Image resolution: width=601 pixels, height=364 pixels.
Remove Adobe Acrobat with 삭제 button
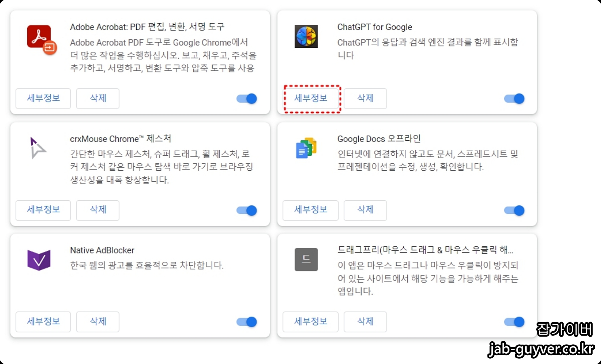[x=98, y=99]
